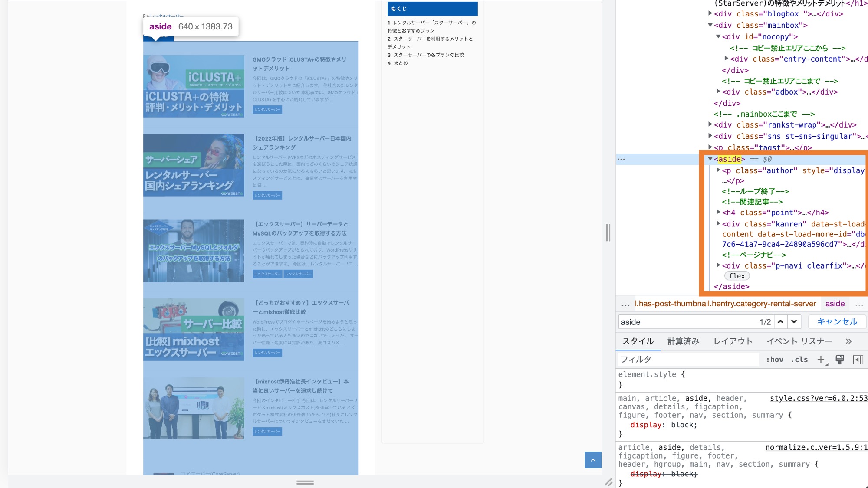Click the DevTools vertical divider handle
This screenshot has width=868, height=488.
coord(608,233)
